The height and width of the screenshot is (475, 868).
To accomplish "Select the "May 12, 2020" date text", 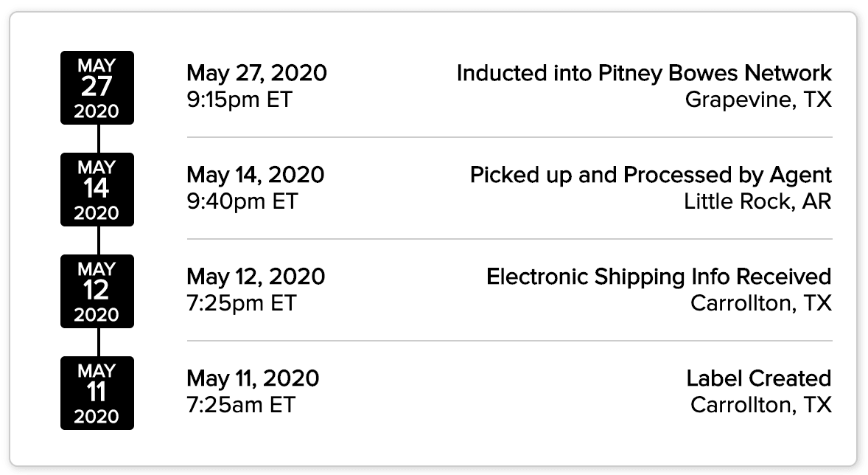I will point(256,277).
